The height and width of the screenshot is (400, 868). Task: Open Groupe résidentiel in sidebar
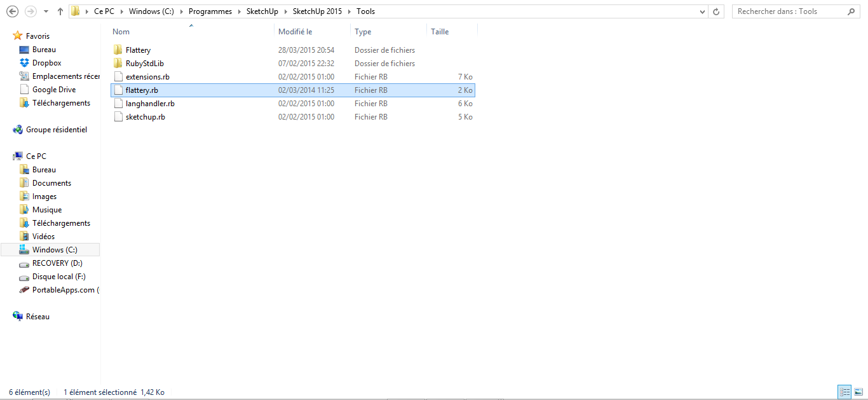click(56, 130)
